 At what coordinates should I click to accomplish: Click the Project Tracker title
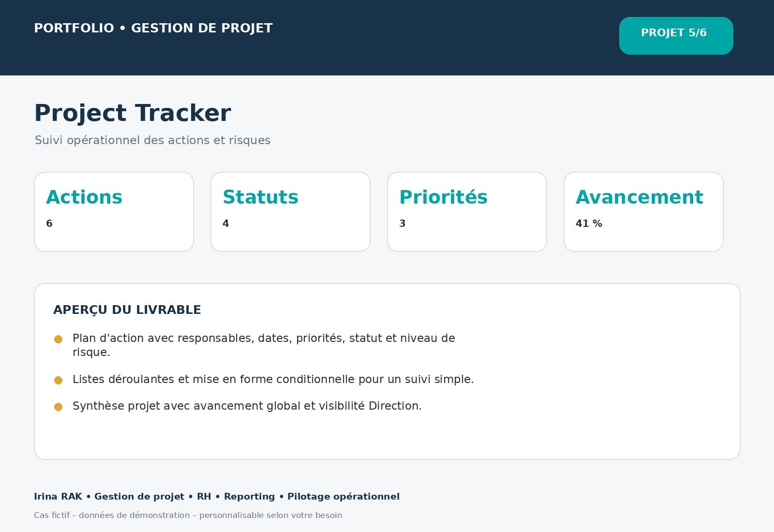point(133,113)
